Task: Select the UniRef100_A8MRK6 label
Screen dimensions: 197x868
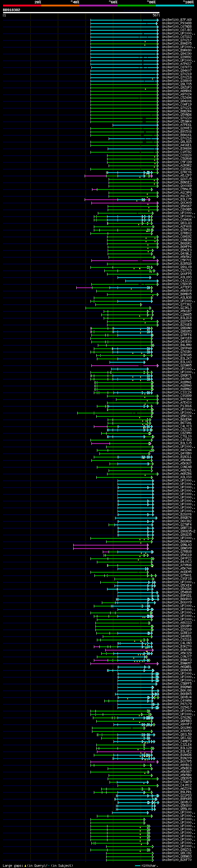Action: click(177, 91)
